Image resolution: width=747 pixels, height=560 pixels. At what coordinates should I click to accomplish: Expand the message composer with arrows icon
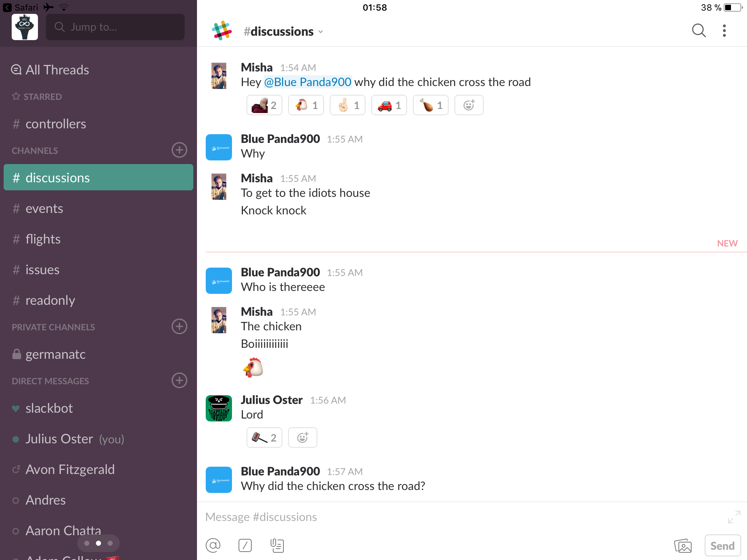coord(734,517)
